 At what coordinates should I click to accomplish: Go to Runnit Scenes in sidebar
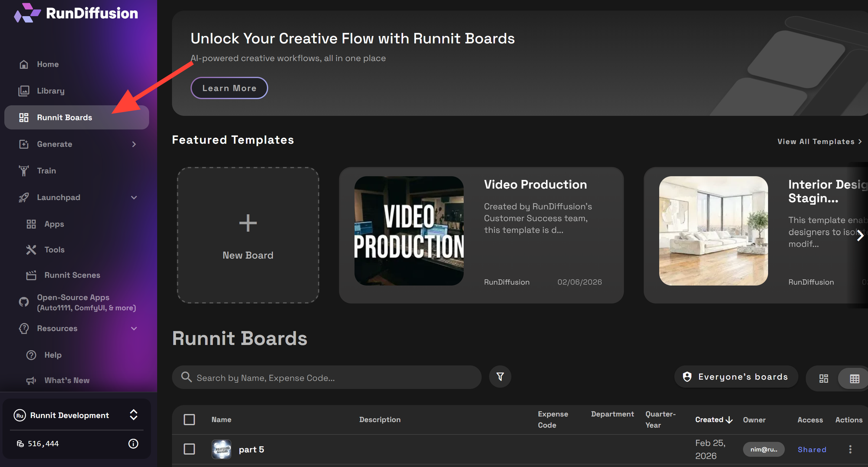(x=72, y=275)
